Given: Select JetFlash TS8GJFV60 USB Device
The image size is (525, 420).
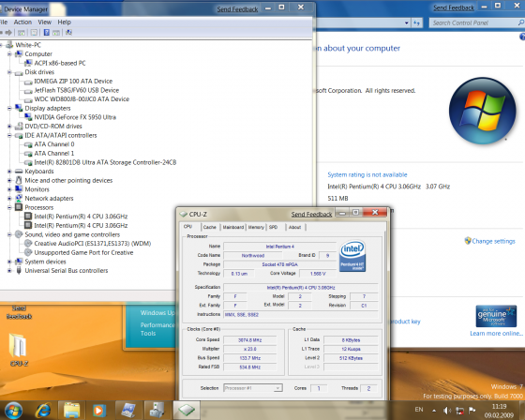Looking at the screenshot, I should [x=76, y=90].
